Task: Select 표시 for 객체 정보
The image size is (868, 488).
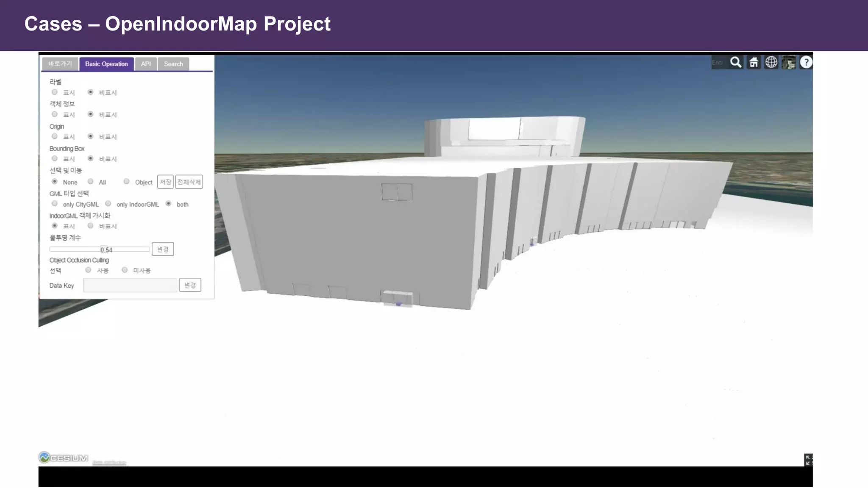Action: (x=55, y=114)
